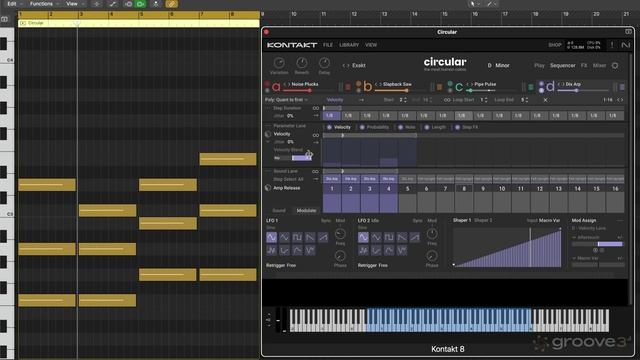Select the LFO 1 ramp up waveform icon

pos(323,237)
